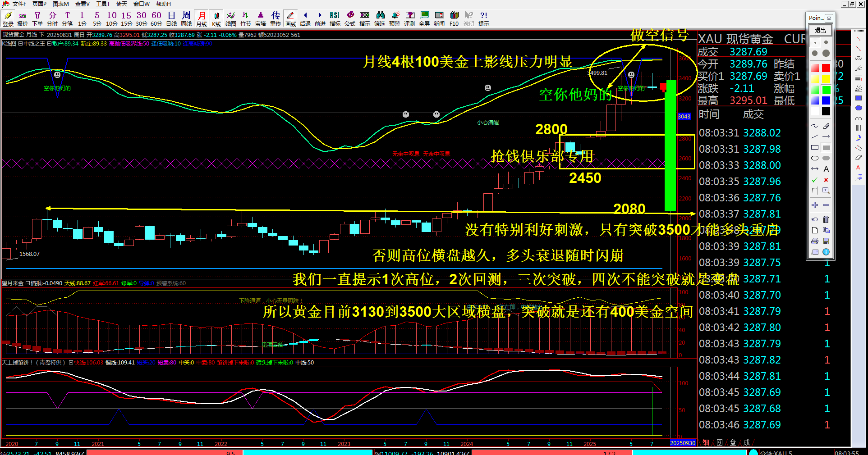Collapse the 望月来金 情报 indicator expander

[27, 283]
